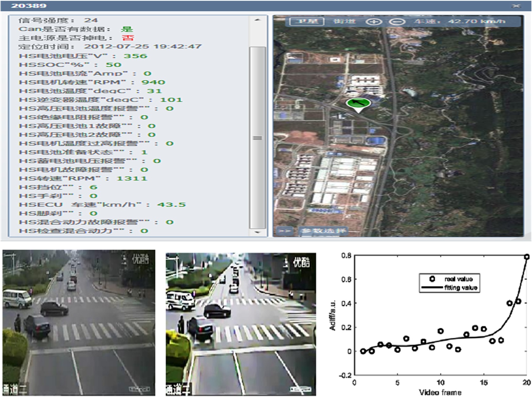This screenshot has width=532, height=399.
Task: Open the 参数选择 parameter selection
Action: click(323, 231)
